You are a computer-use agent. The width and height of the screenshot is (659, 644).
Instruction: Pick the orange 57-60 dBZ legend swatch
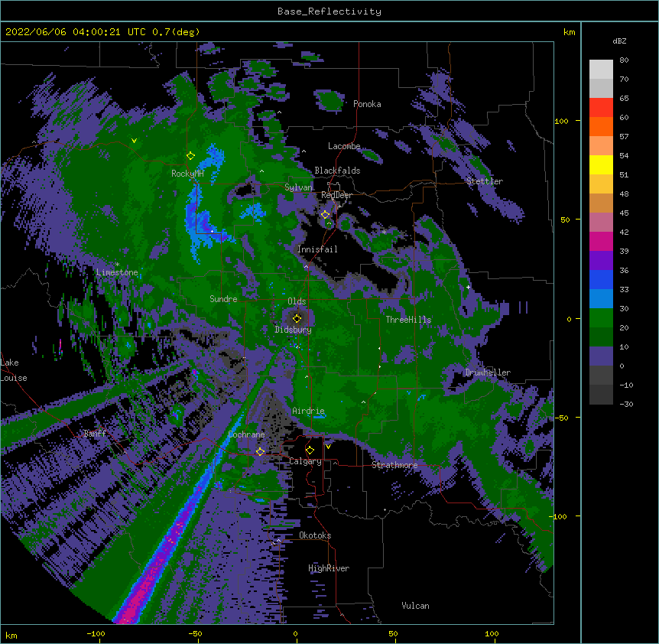coord(601,126)
